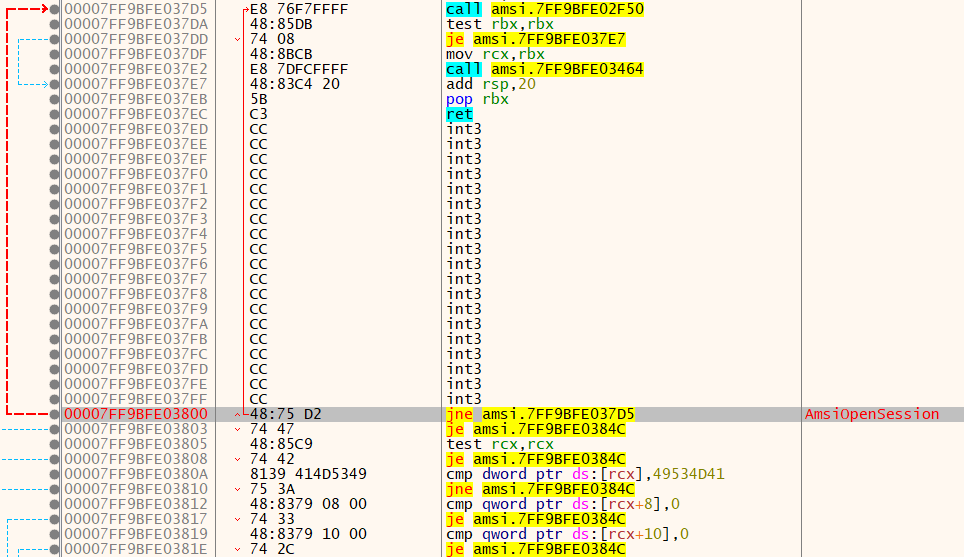Select instruction mov rcx,rbx
Viewport: 964px width, 557px height.
coord(496,54)
